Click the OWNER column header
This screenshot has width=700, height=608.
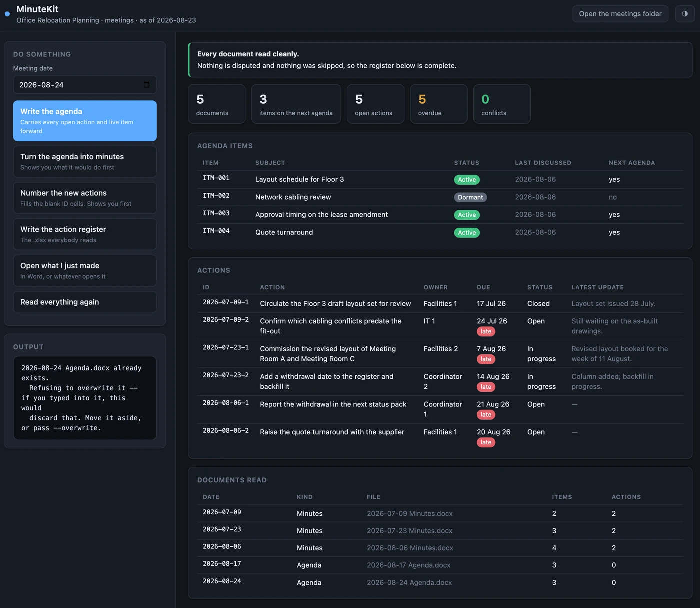click(435, 287)
